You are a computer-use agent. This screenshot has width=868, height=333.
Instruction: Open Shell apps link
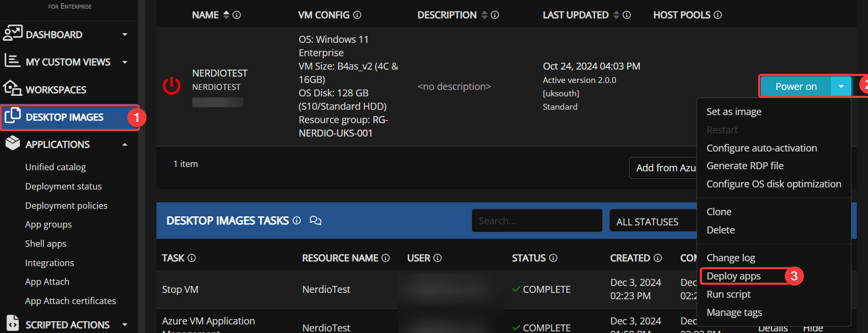pyautogui.click(x=46, y=244)
